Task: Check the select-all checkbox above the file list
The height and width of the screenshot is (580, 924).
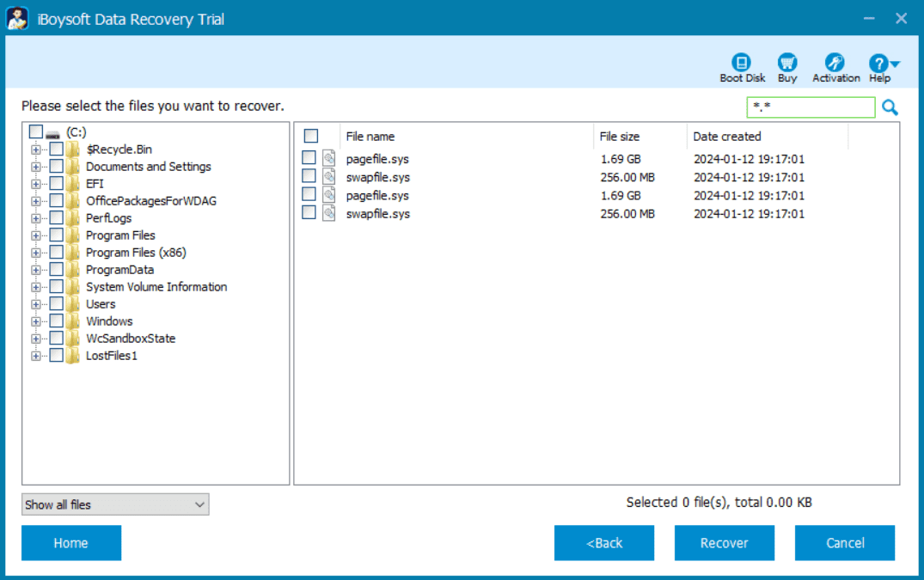Action: pyautogui.click(x=310, y=136)
